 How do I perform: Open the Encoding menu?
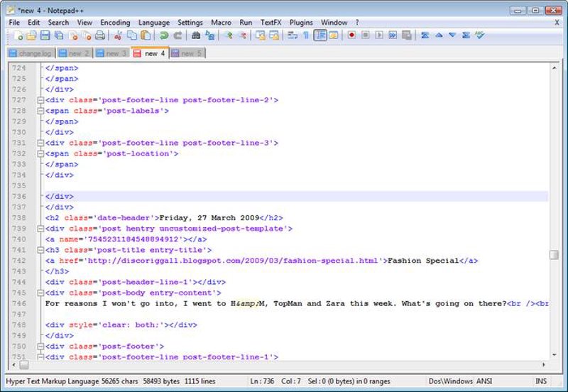pos(115,23)
